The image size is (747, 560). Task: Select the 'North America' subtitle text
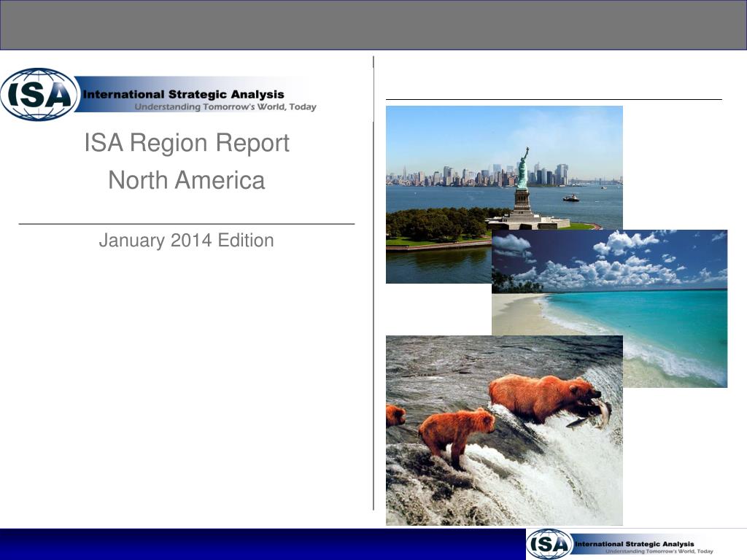click(x=187, y=180)
